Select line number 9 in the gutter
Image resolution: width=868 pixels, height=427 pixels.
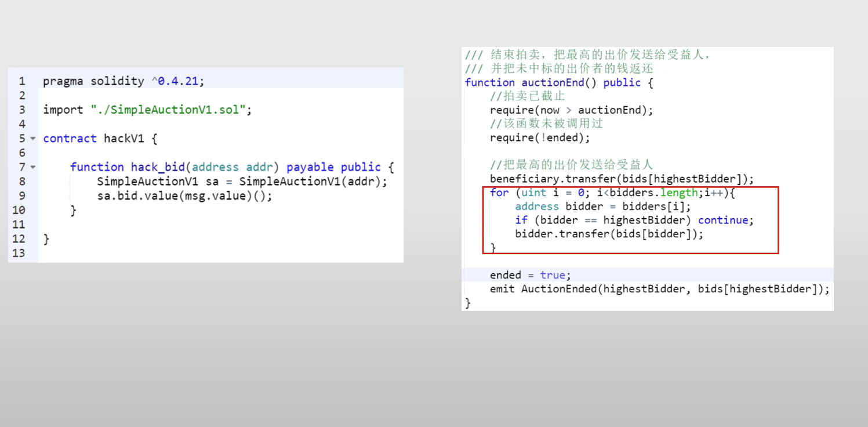pos(22,196)
